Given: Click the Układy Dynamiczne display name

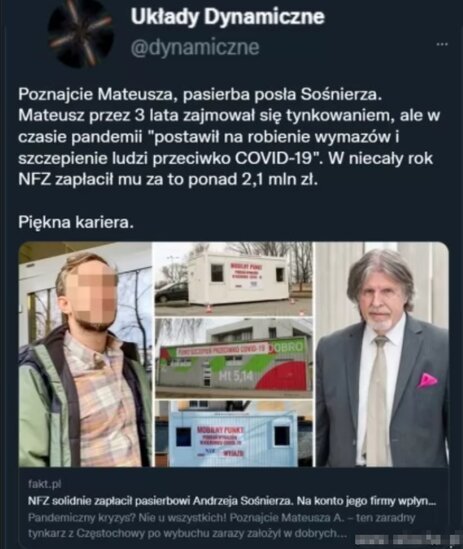Looking at the screenshot, I should pos(228,17).
